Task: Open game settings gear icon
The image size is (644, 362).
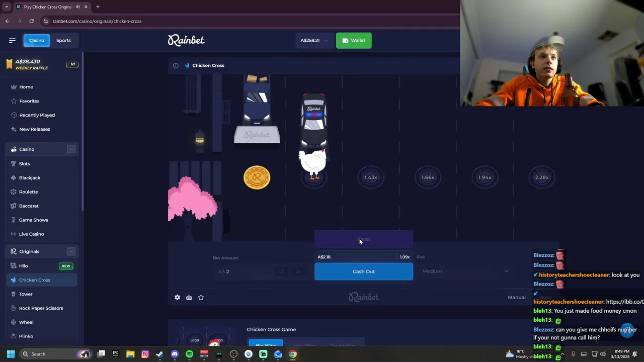Action: 177,298
